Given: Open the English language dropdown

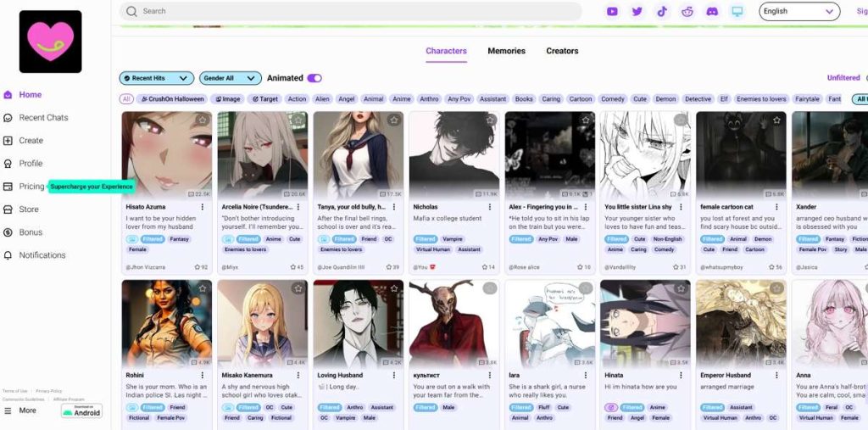Looking at the screenshot, I should click(799, 11).
